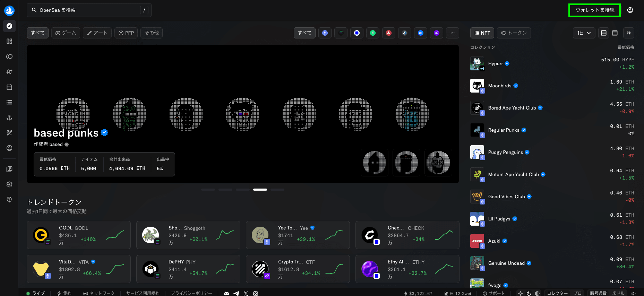Open the Discord icon in footer

pos(226,293)
